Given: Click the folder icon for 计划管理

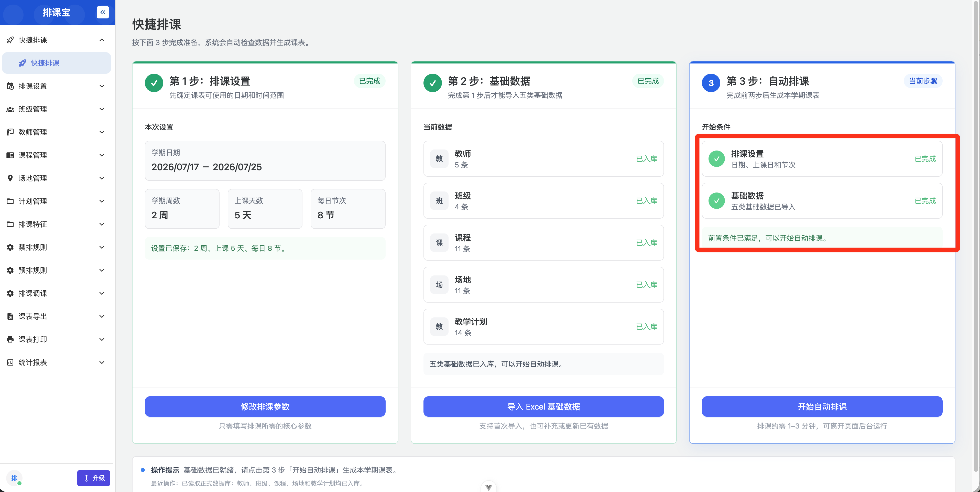Looking at the screenshot, I should [10, 201].
